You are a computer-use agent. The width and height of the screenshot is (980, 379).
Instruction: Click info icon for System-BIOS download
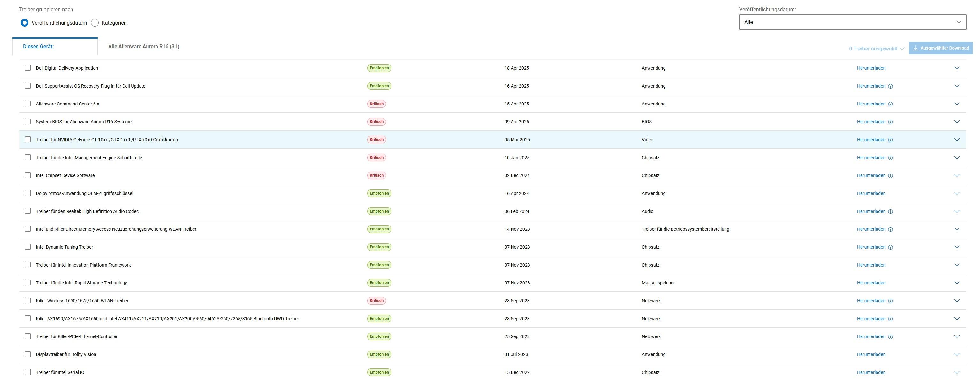tap(890, 122)
